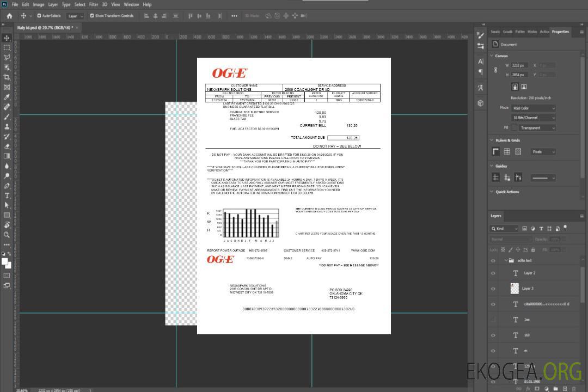The height and width of the screenshot is (392, 588).
Task: Open the Character panel icon
Action: 480,61
